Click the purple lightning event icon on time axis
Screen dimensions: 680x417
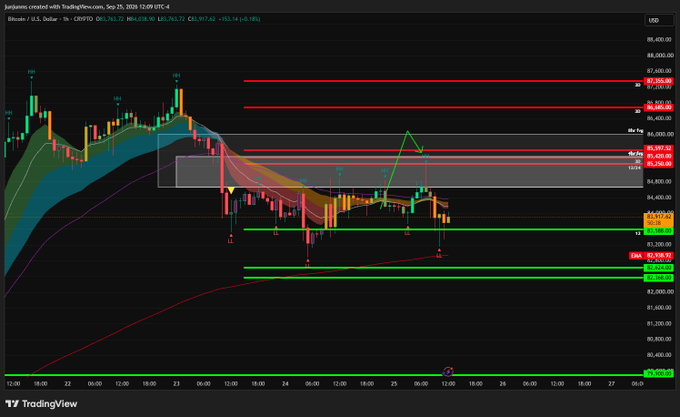pos(448,371)
